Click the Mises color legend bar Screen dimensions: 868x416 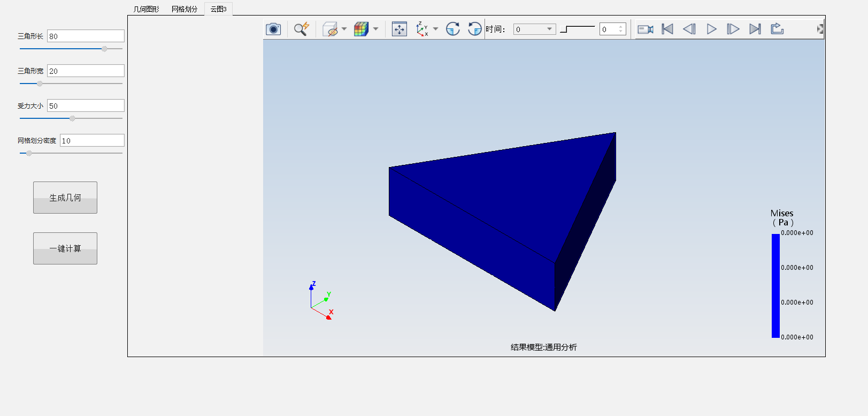775,285
